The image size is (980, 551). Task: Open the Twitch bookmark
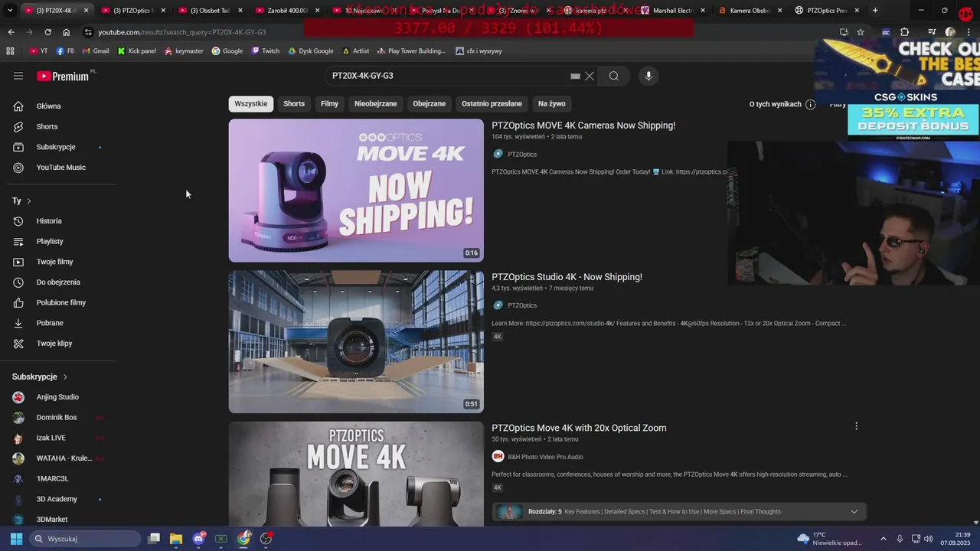pos(265,51)
